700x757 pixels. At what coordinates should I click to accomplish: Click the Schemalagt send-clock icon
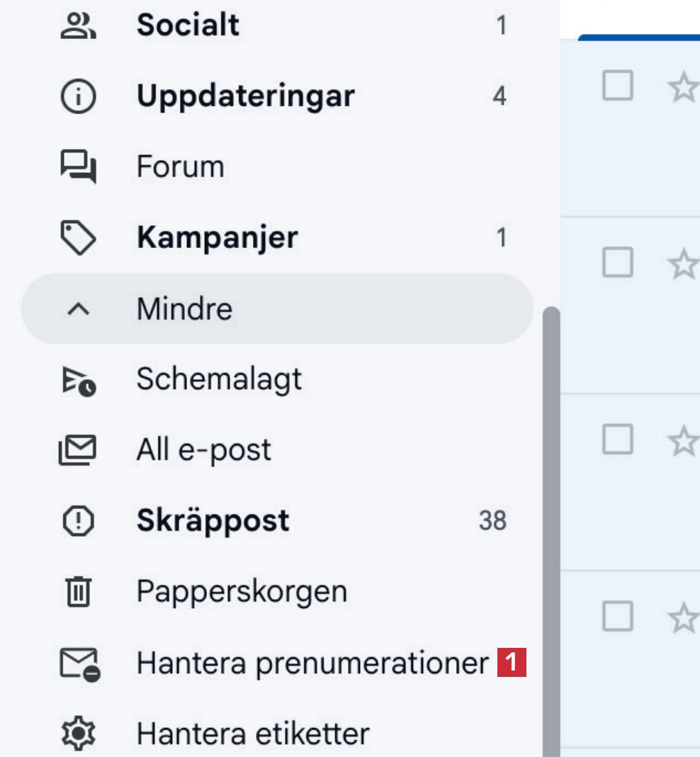(x=78, y=380)
